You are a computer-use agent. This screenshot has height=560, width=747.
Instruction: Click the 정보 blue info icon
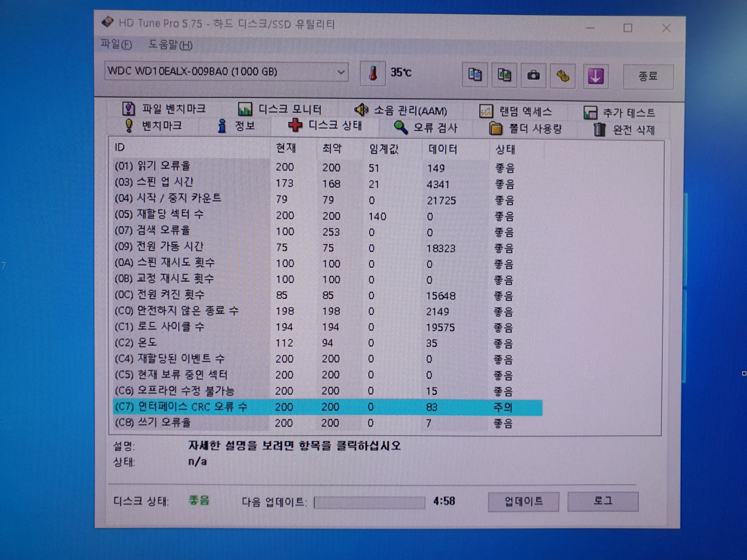coord(222,126)
